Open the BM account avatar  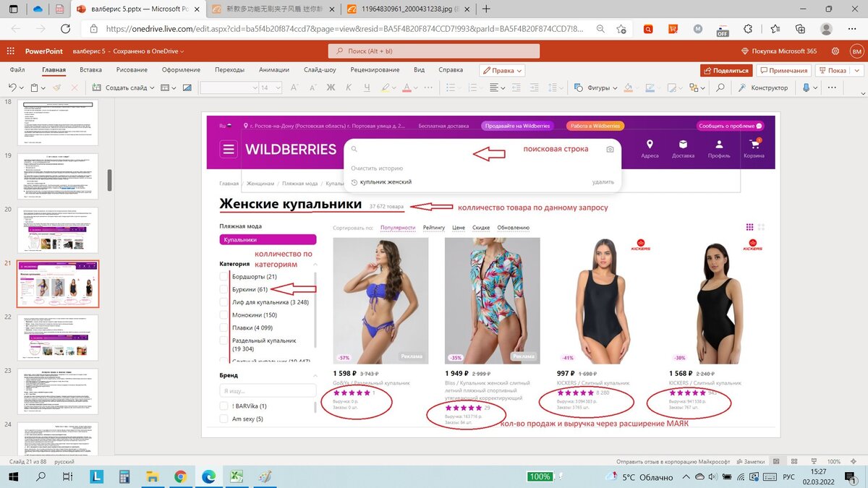(856, 51)
